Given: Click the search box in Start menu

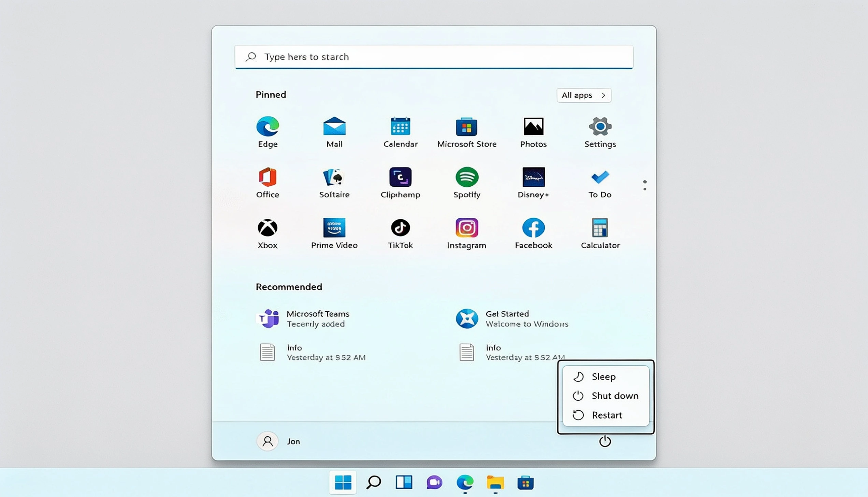Looking at the screenshot, I should (x=434, y=57).
